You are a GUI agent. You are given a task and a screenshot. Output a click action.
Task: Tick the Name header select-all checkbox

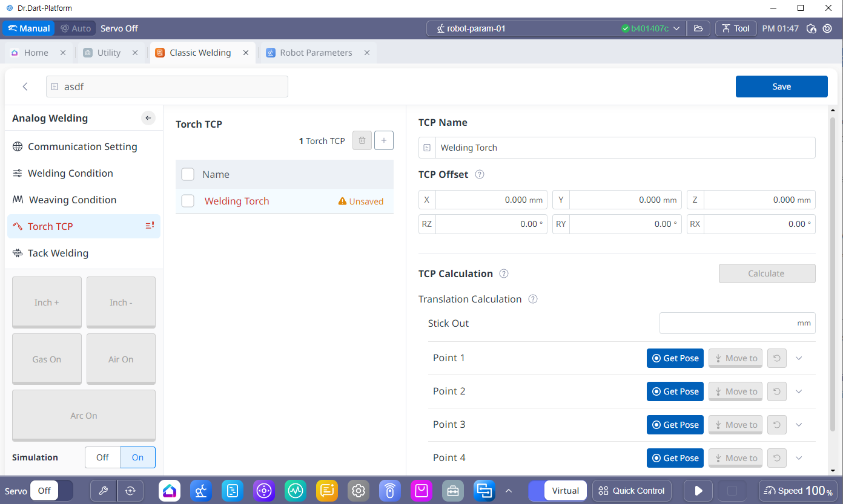point(188,174)
